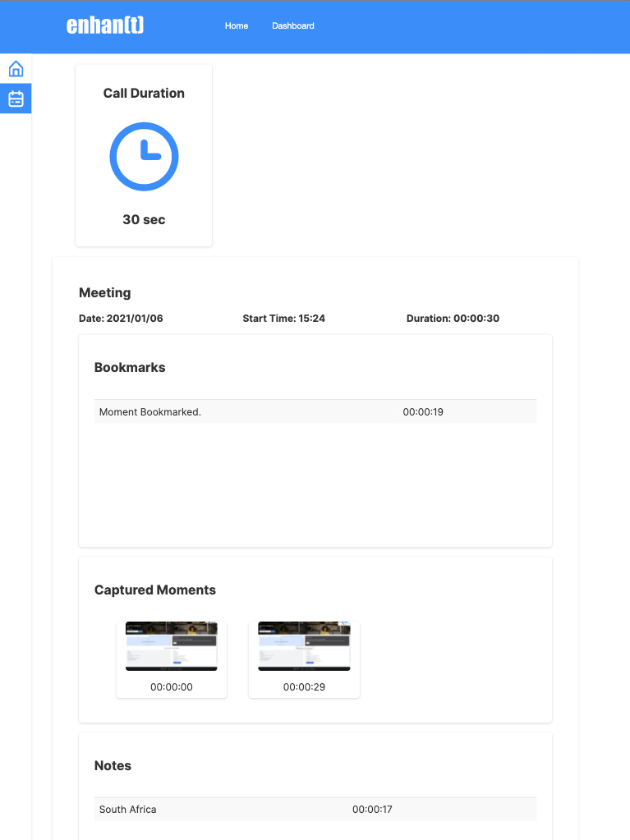
Task: Click the enhan(t) logo
Action: coord(105,25)
